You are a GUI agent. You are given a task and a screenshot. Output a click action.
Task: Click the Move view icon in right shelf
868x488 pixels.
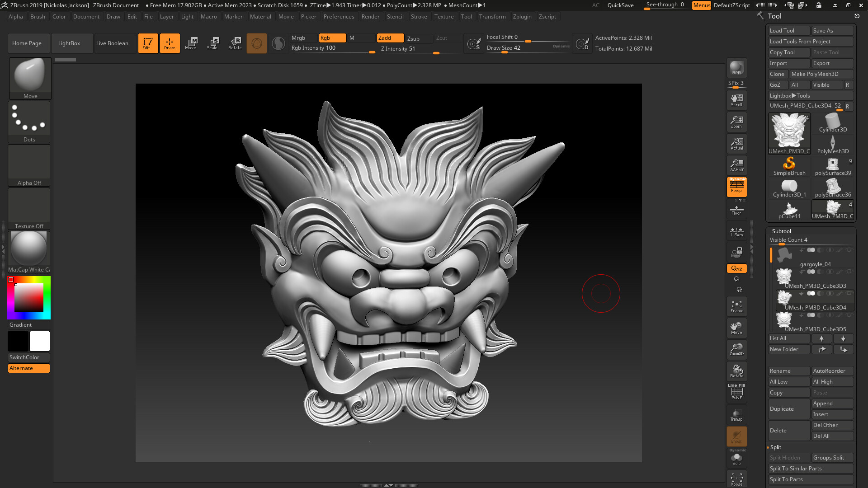pos(736,328)
